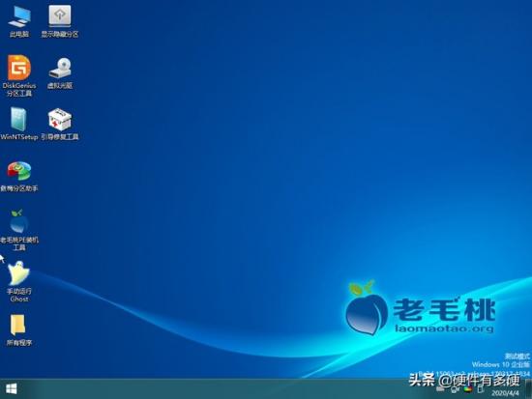Image resolution: width=532 pixels, height=399 pixels.
Task: Launch the WinNTSetup installer icon
Action: [x=19, y=124]
